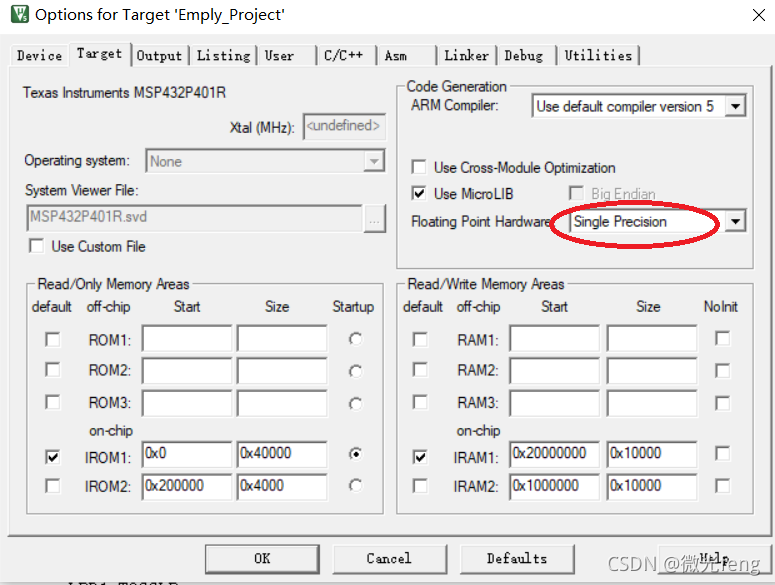Switch to the Output tab

pos(159,55)
